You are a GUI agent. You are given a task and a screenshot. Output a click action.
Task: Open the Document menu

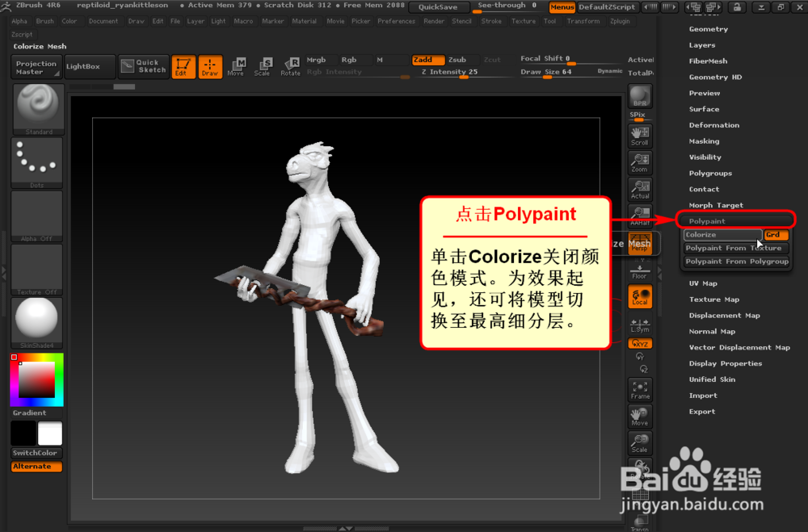[103, 21]
